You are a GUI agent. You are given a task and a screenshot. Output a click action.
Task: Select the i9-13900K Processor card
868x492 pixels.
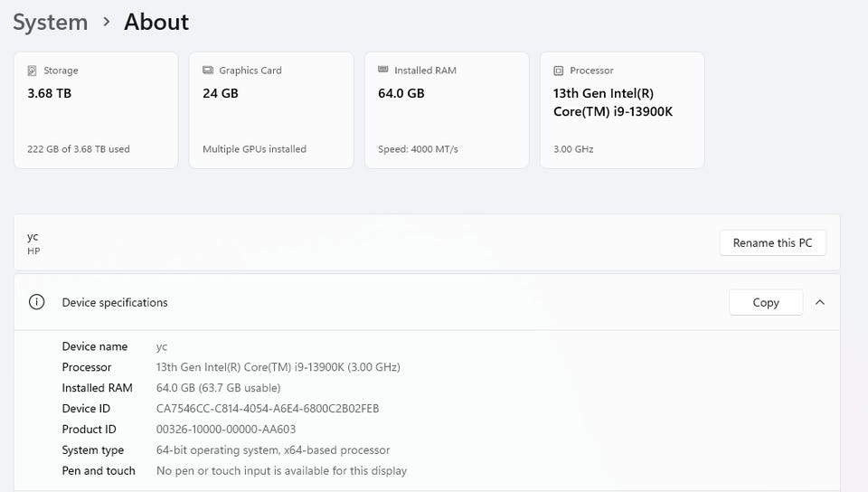622,110
